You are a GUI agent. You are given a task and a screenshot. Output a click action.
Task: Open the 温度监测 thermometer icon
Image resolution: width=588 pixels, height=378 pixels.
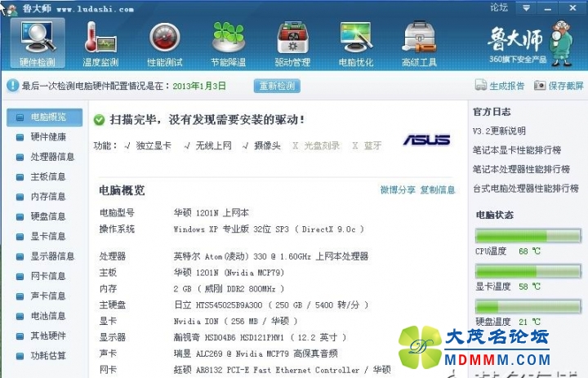100,43
